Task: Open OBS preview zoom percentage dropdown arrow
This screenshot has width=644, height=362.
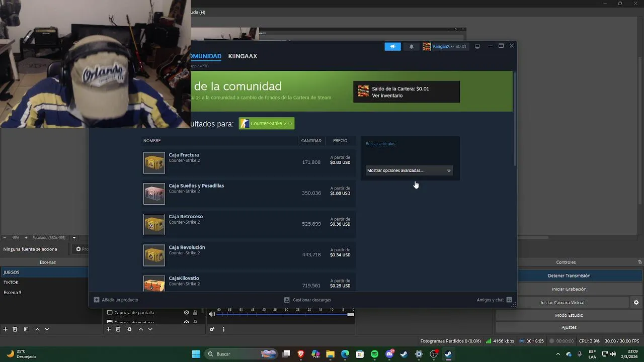Action: pyautogui.click(x=74, y=238)
